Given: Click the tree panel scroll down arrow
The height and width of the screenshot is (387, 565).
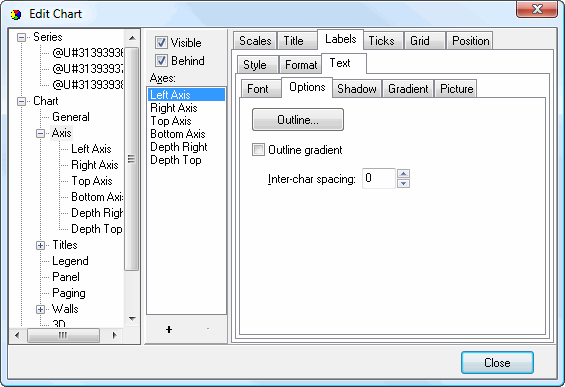Looking at the screenshot, I should pos(132,319).
